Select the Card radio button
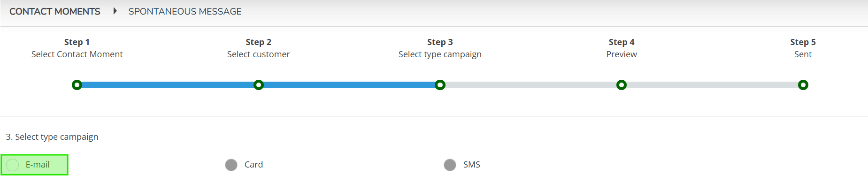868x183 pixels. pos(231,165)
